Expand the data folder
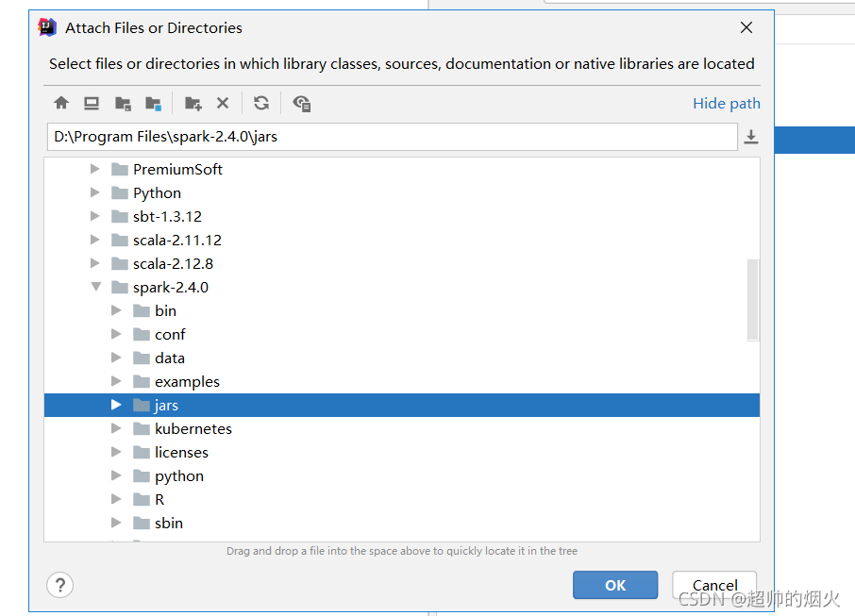 point(116,358)
